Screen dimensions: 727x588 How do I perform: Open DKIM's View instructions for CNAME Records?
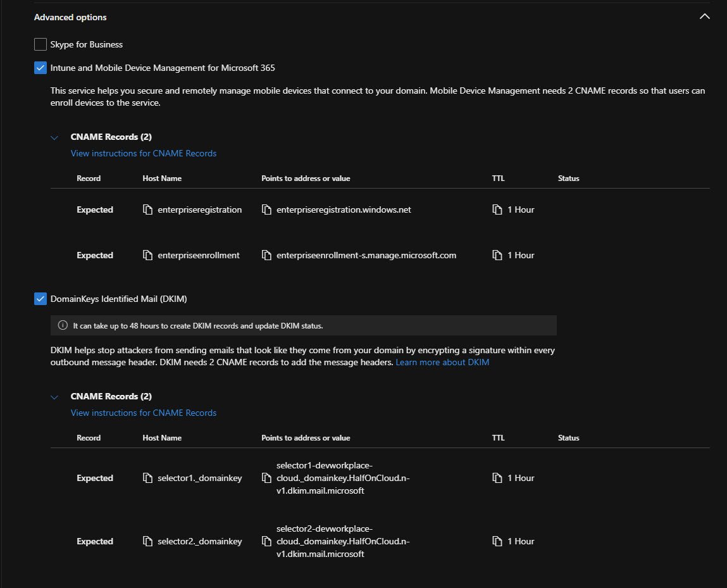point(144,413)
